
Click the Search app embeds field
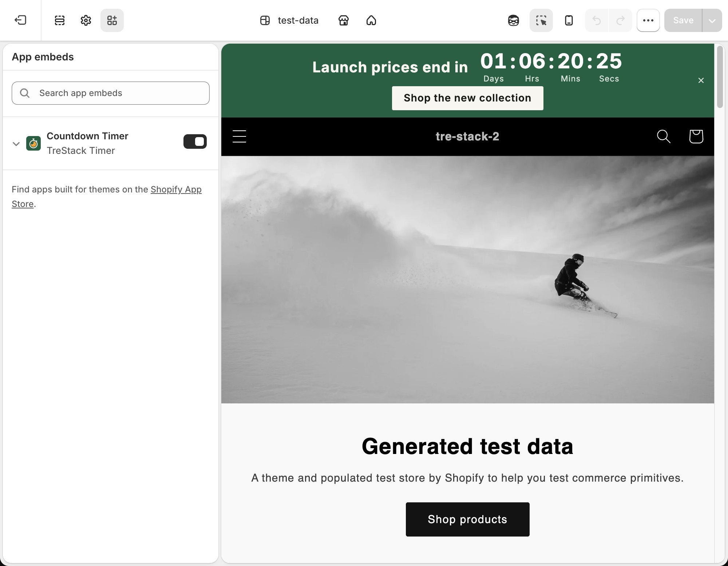[x=111, y=93]
